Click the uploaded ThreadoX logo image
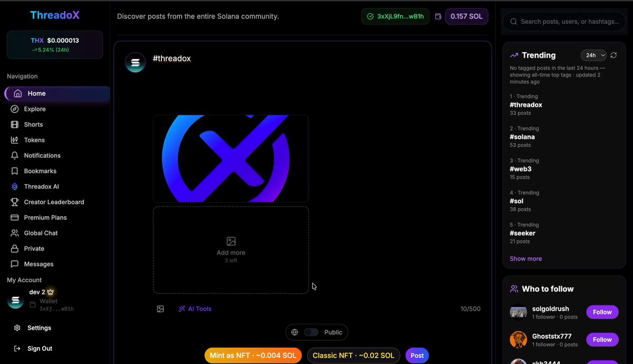 point(231,158)
